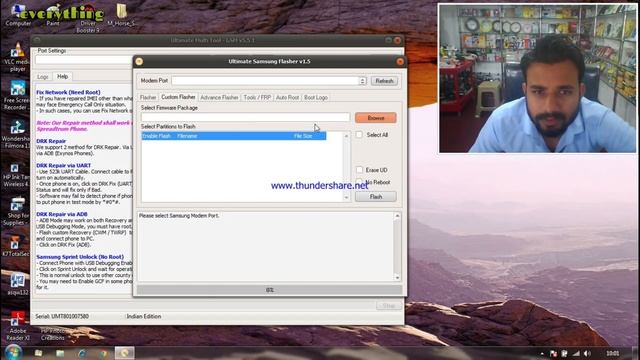Screen dimensions: 640x360
Task: Show hidden system tray icons
Action: [x=542, y=353]
